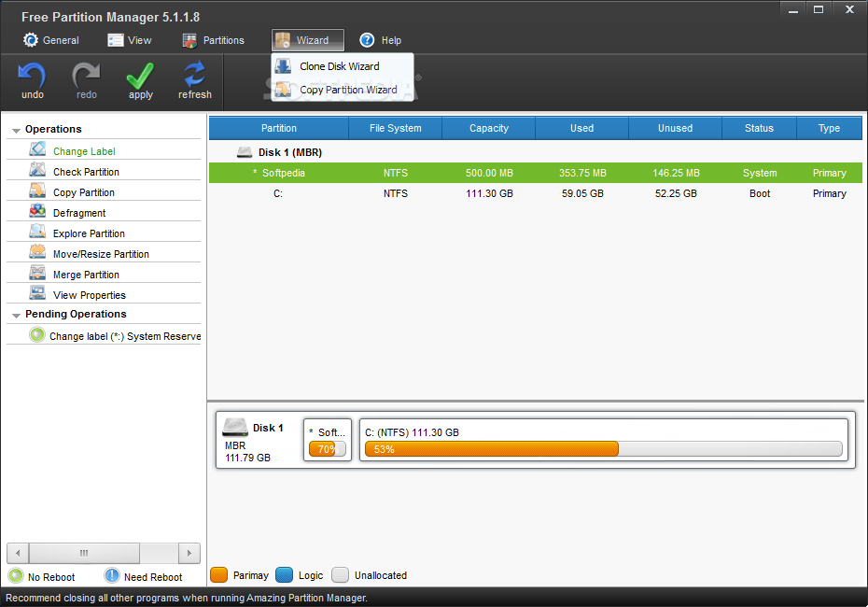This screenshot has height=607, width=868.
Task: Click the pending Change label green status icon
Action: (37, 335)
